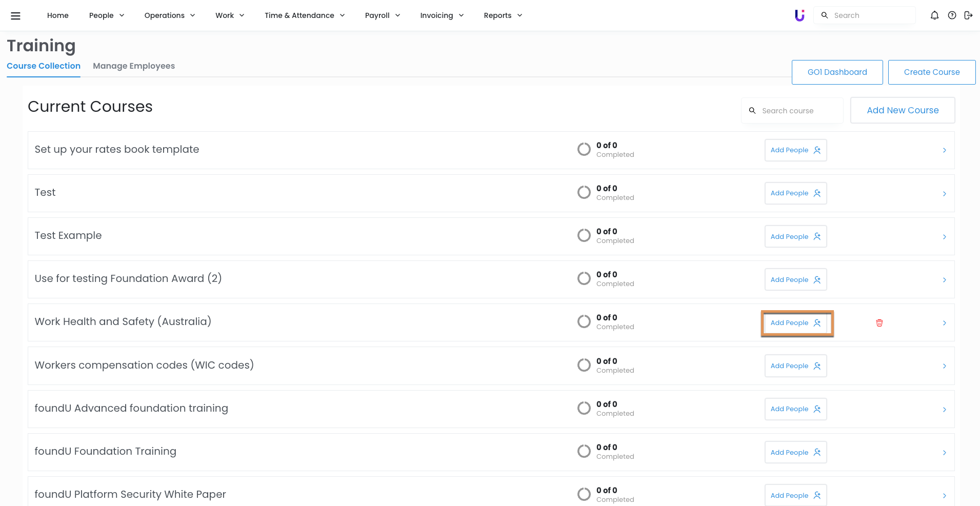Viewport: 980px width, 506px height.
Task: Delete the Work Health and Safety course
Action: coord(879,323)
